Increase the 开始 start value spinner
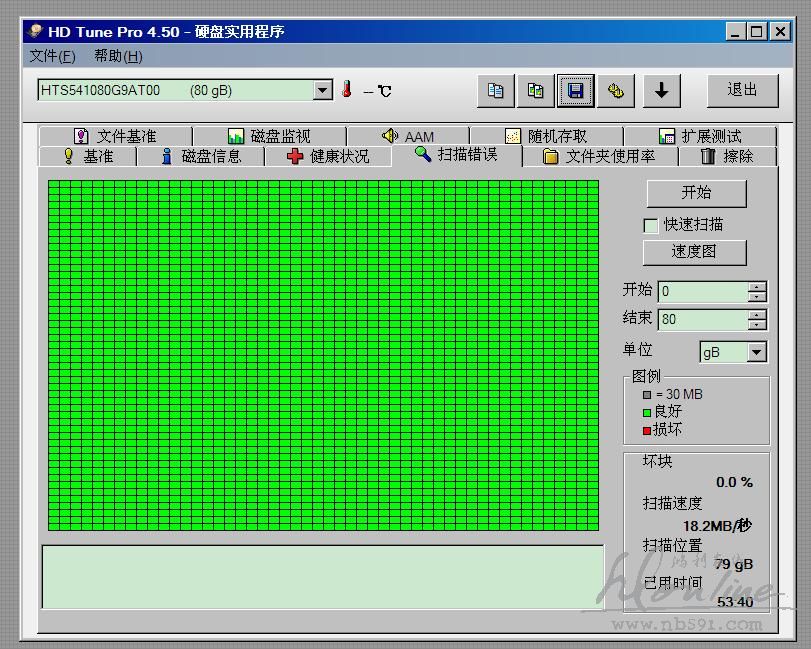 click(x=757, y=287)
